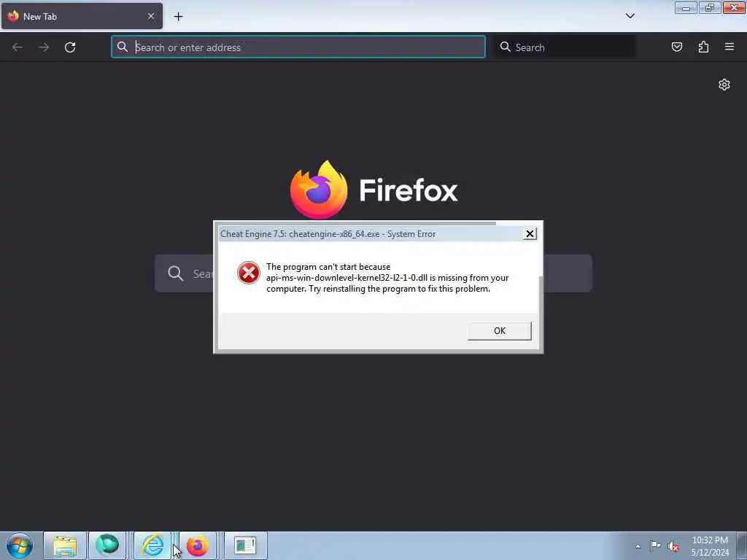Open the Windows Start menu

(20, 545)
